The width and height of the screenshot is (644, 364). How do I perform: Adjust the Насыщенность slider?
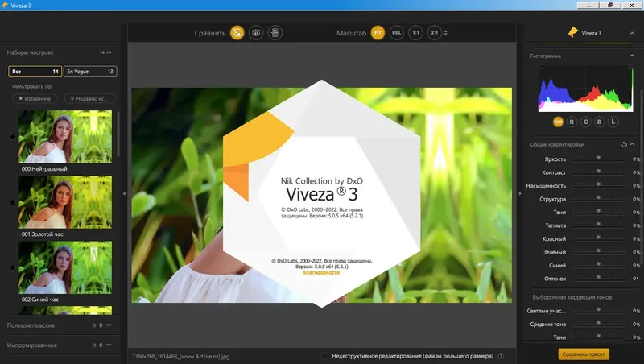click(598, 184)
